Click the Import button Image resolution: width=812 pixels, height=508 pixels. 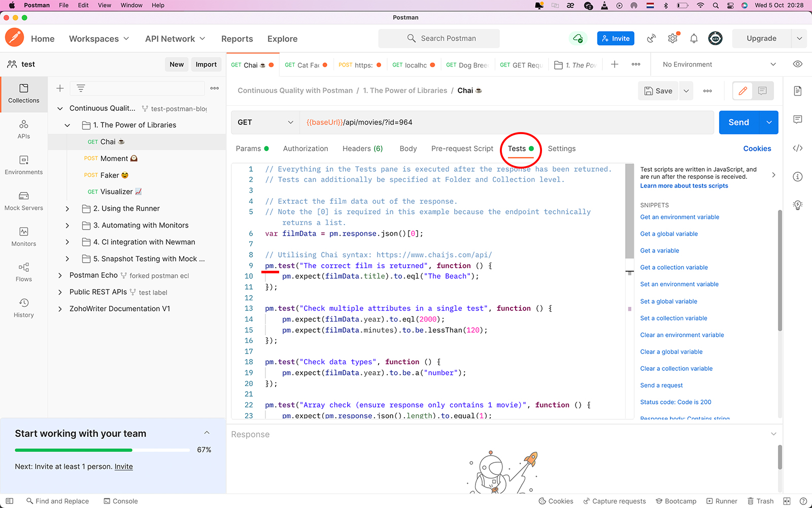pyautogui.click(x=206, y=65)
